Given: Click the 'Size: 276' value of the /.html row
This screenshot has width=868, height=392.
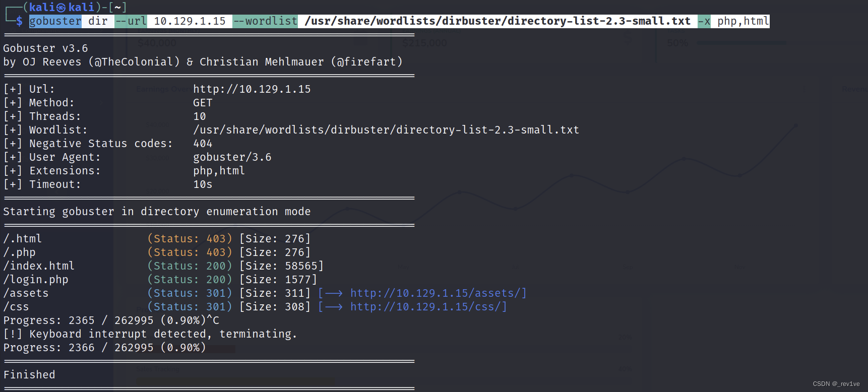Looking at the screenshot, I should [275, 239].
